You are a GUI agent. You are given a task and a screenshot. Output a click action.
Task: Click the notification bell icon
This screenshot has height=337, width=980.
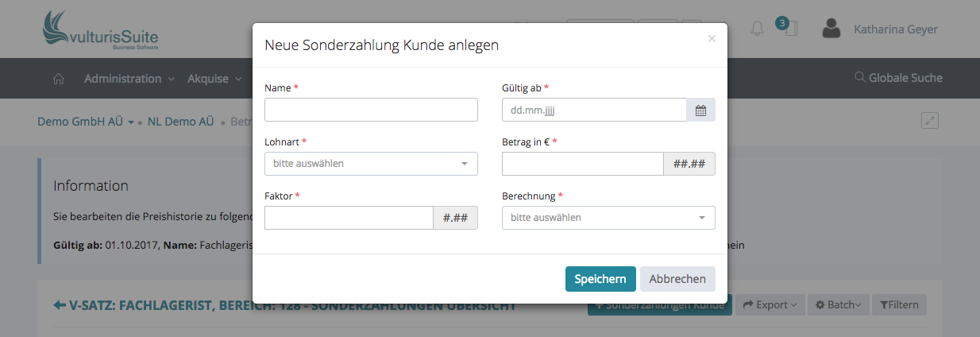(x=757, y=29)
